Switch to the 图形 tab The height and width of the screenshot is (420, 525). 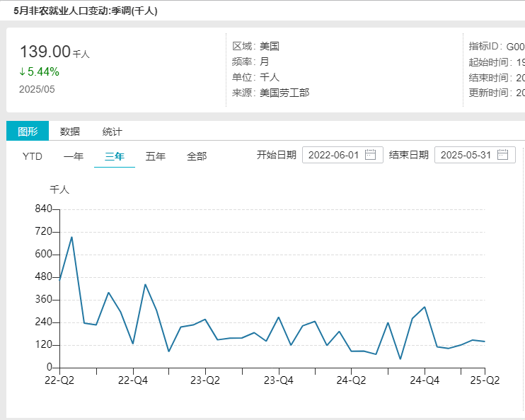(28, 132)
